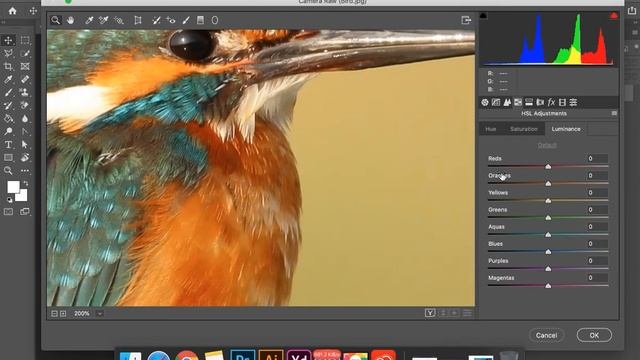Open the Effects fx panel icon
The height and width of the screenshot is (360, 640).
click(x=551, y=102)
